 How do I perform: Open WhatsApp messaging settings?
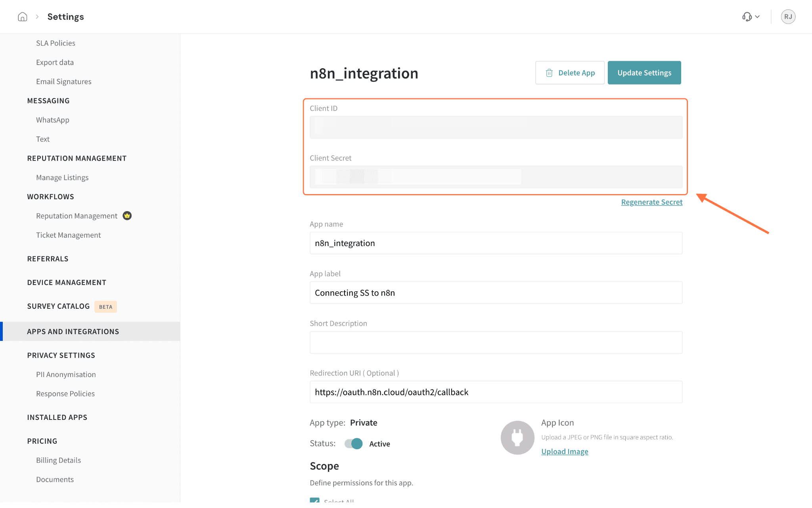coord(52,120)
